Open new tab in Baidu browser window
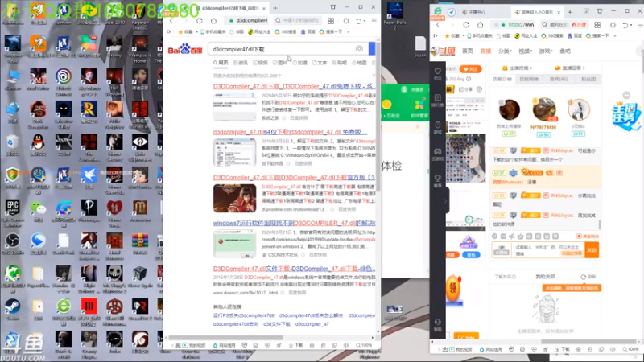This screenshot has height=362, width=644. click(x=275, y=8)
